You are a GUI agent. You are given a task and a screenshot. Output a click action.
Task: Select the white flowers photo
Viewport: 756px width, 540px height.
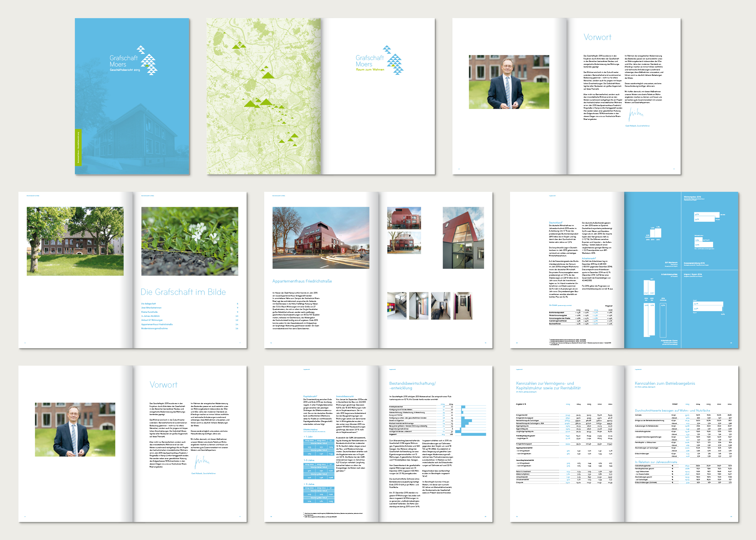[190, 241]
